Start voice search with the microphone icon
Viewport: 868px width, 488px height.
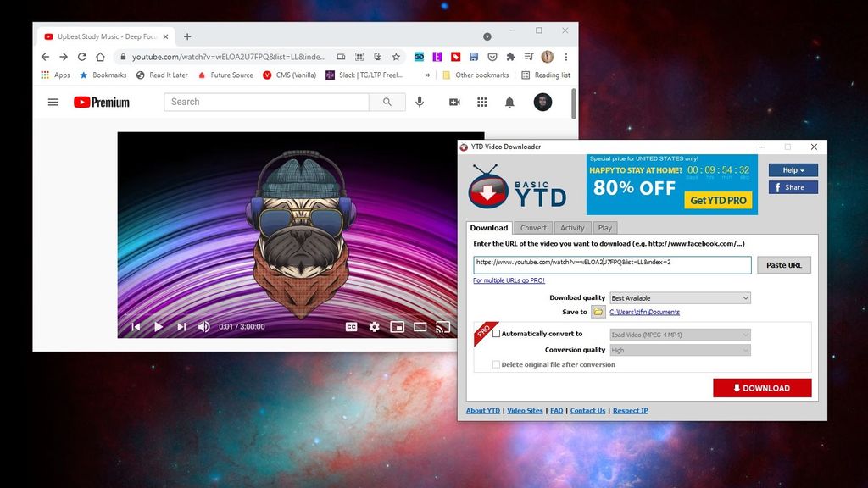(x=420, y=102)
